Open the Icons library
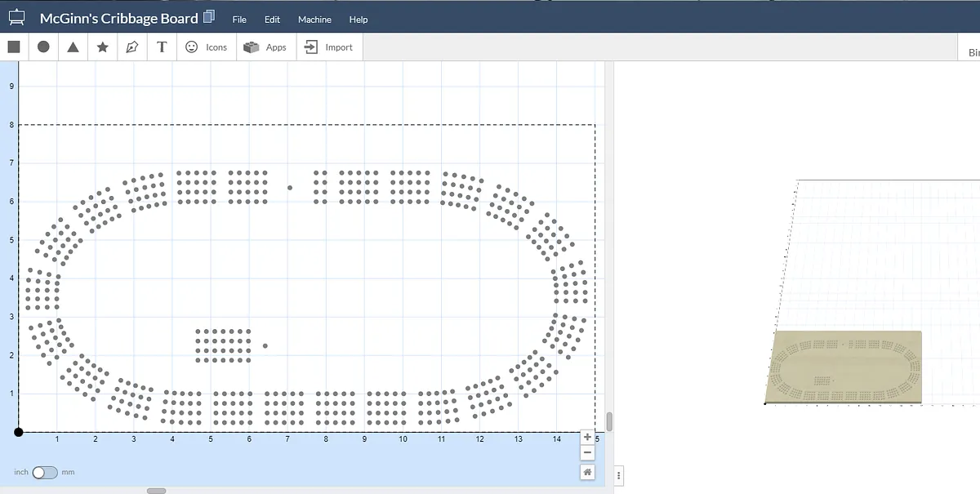The width and height of the screenshot is (980, 494). click(207, 47)
